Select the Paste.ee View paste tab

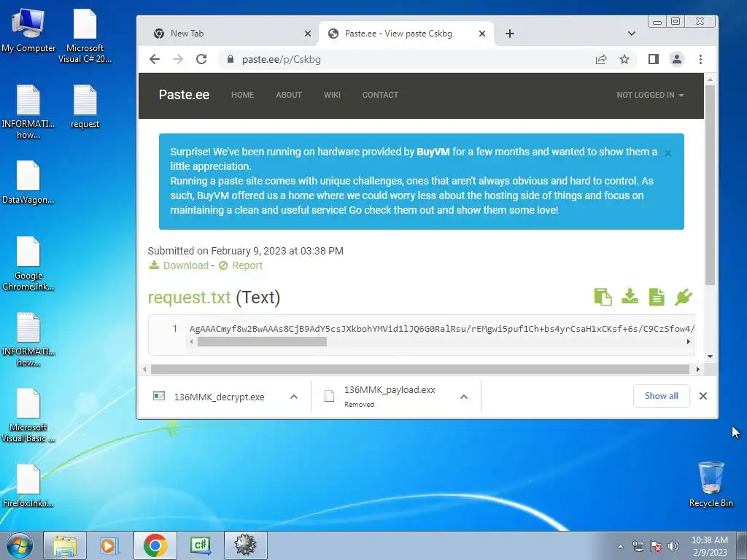406,34
